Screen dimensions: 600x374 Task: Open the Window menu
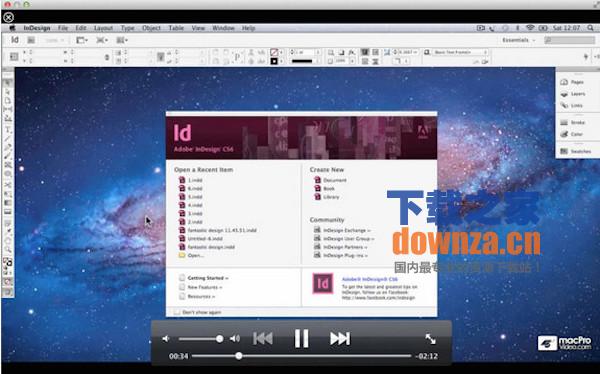(223, 28)
